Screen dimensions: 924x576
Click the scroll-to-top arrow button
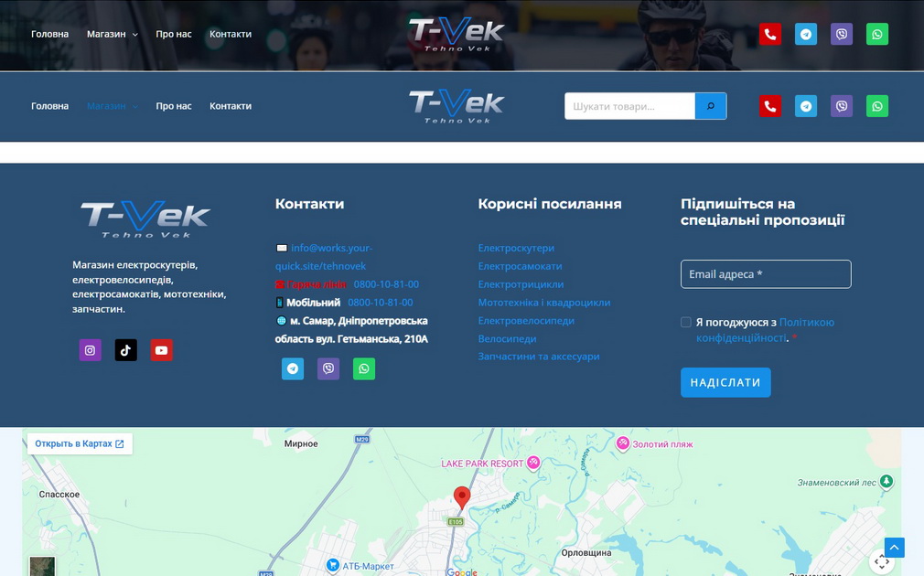click(x=894, y=548)
